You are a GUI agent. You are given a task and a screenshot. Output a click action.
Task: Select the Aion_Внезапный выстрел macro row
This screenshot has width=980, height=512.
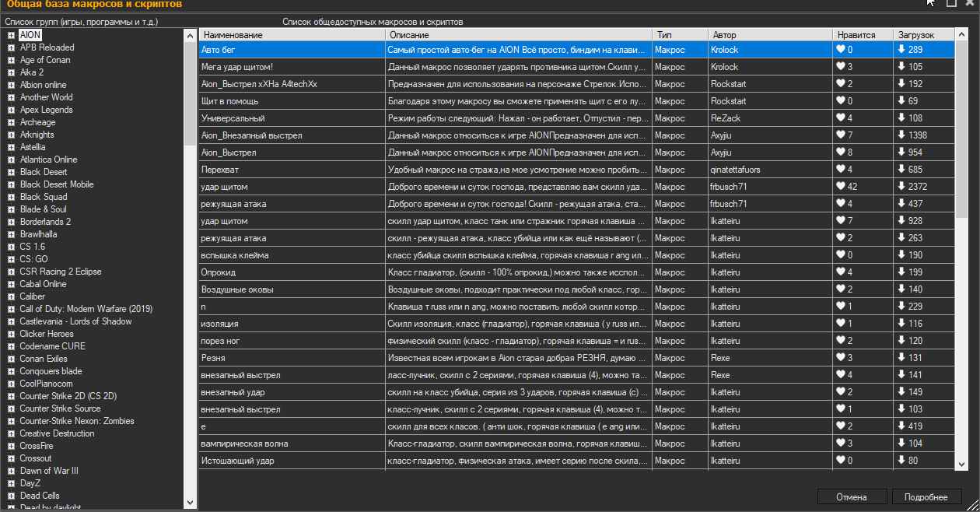coord(577,135)
